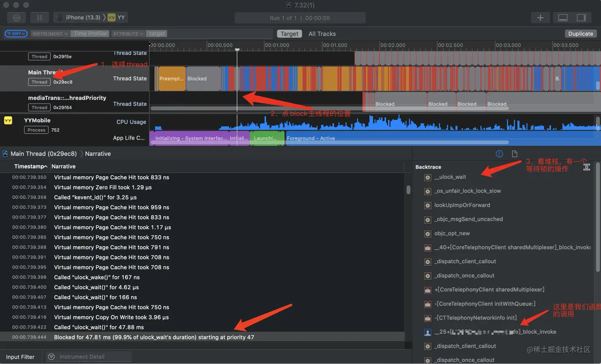The height and width of the screenshot is (364, 601).
Task: Click the Launchi... app lifecycle segment
Action: click(x=265, y=138)
